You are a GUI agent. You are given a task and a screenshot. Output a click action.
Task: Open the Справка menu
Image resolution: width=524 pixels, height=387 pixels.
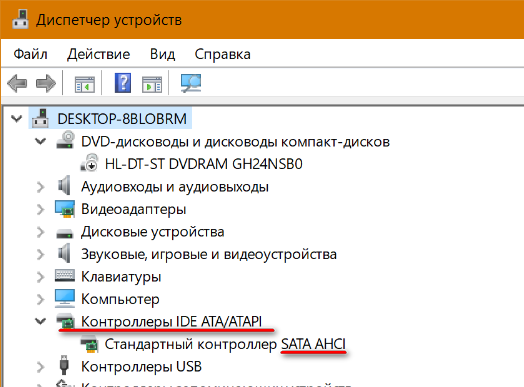(223, 54)
